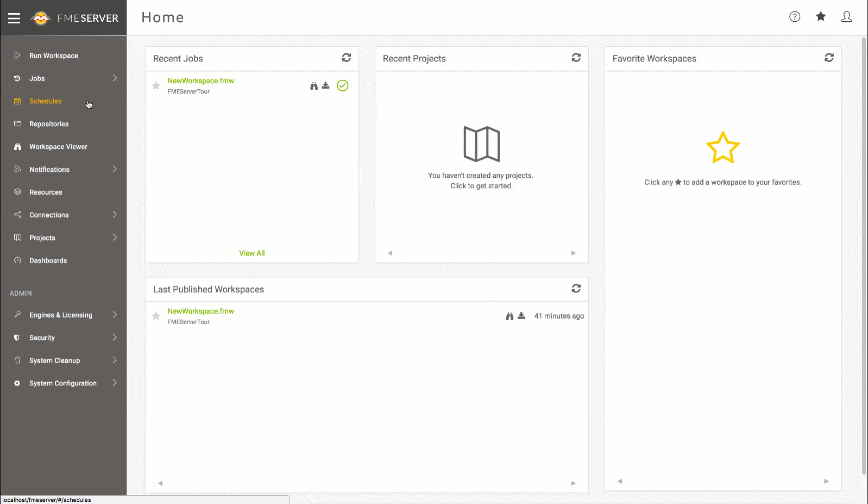Click View All jobs link

252,253
